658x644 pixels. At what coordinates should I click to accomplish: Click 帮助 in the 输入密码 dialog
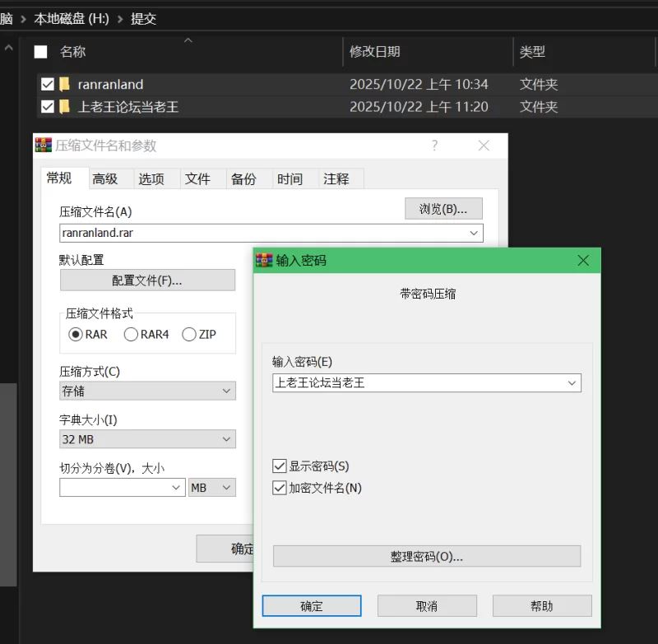coord(542,606)
